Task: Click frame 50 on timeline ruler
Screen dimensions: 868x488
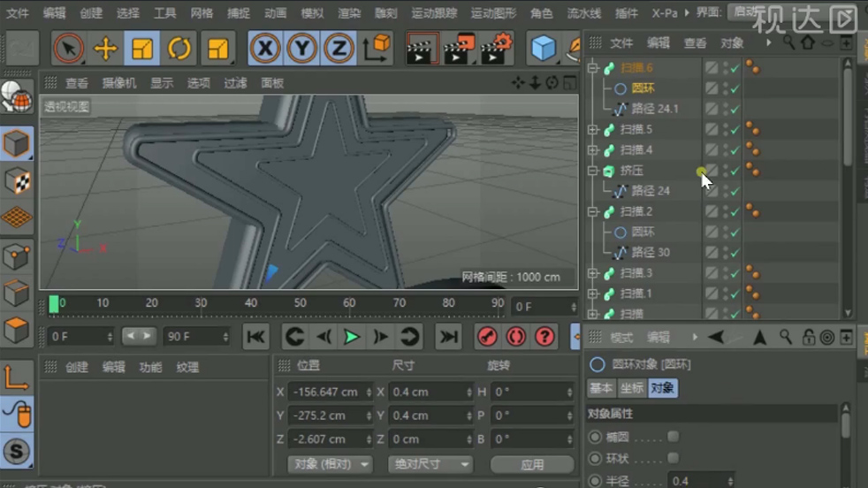Action: 300,303
